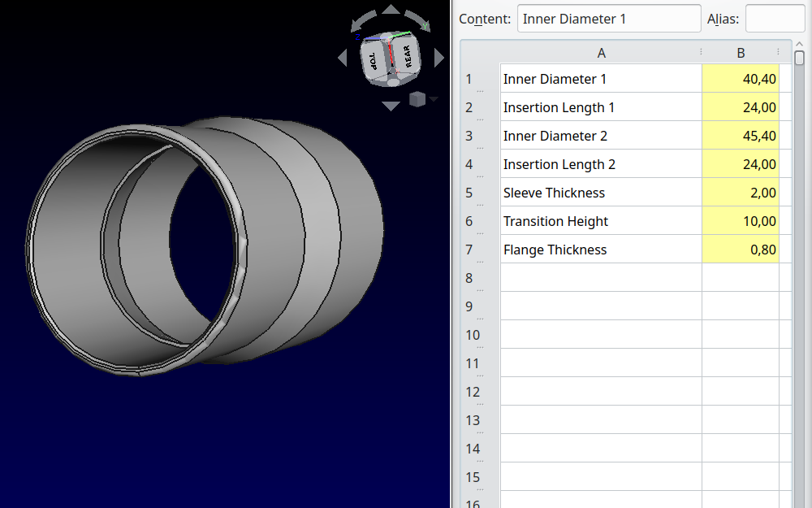This screenshot has height=508, width=812.
Task: Click the spreadsheet vertical scrollbar handle
Action: coord(799,57)
